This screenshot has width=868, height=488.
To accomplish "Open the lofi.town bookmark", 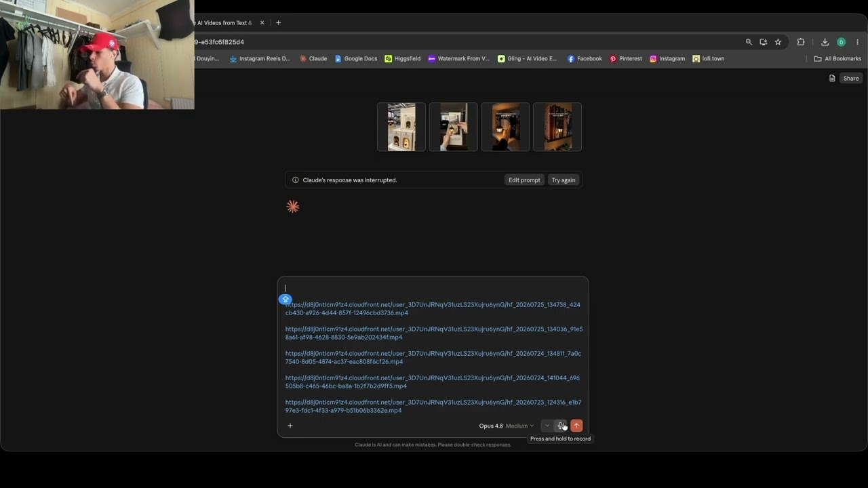I will coord(708,59).
